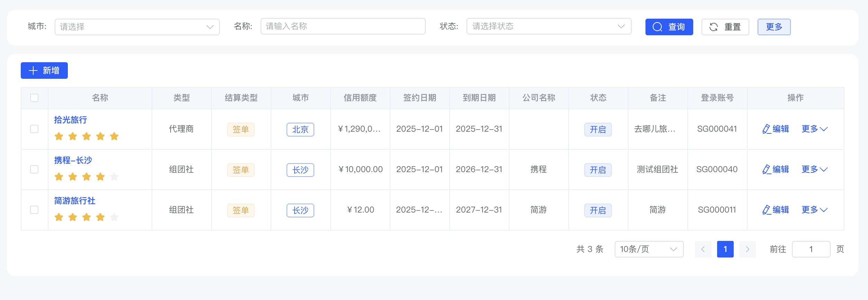Click the 共 3 条 total count text
The width and height of the screenshot is (868, 300).
[x=590, y=249]
